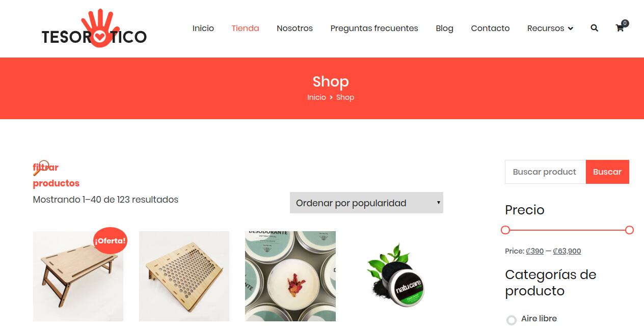This screenshot has height=331, width=644.
Task: Open the shopping cart icon
Action: tap(620, 28)
